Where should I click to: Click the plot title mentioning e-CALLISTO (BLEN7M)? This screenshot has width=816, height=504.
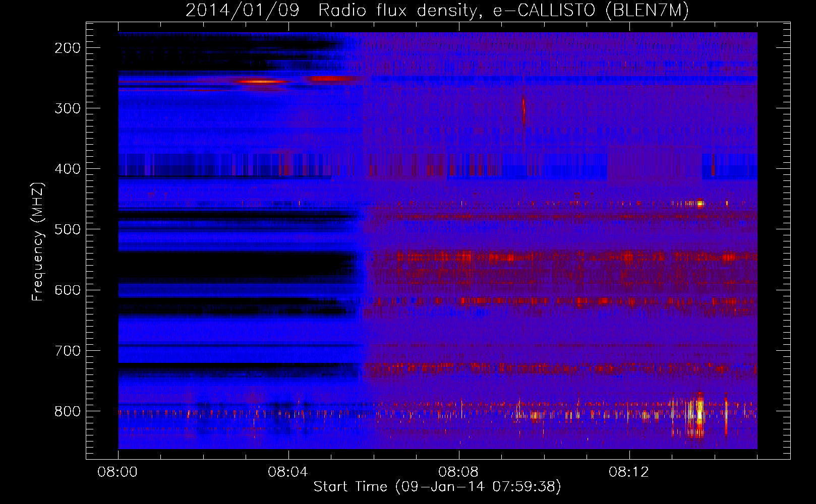coord(437,10)
